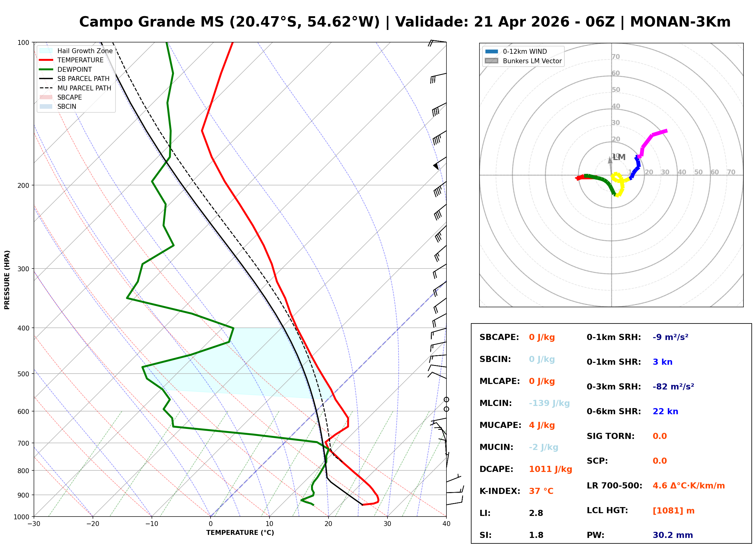Click the 0-6km SHR value 22 kn

(x=665, y=411)
